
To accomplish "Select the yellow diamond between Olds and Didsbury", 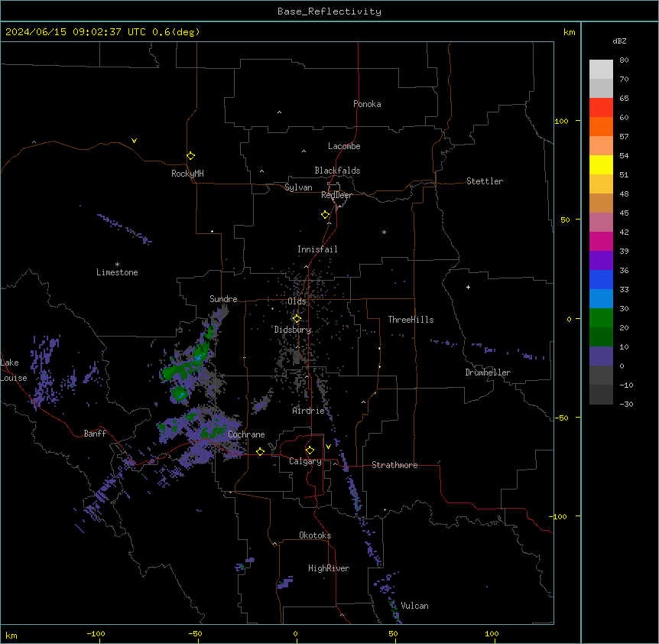I will pyautogui.click(x=297, y=319).
